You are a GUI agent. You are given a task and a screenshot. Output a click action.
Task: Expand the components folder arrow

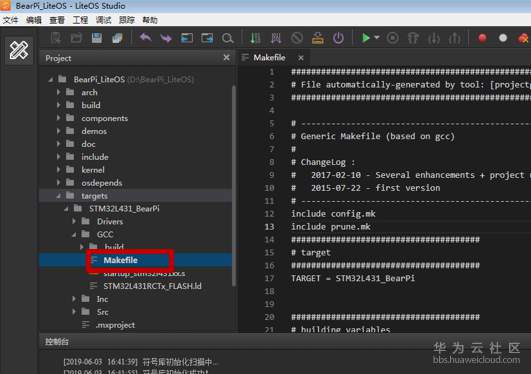[59, 118]
